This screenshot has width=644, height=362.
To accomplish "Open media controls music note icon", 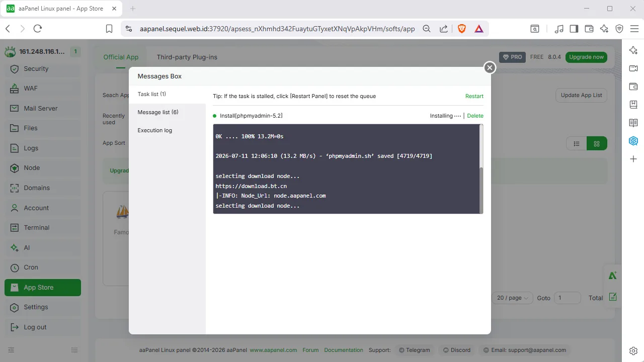I will point(559,29).
